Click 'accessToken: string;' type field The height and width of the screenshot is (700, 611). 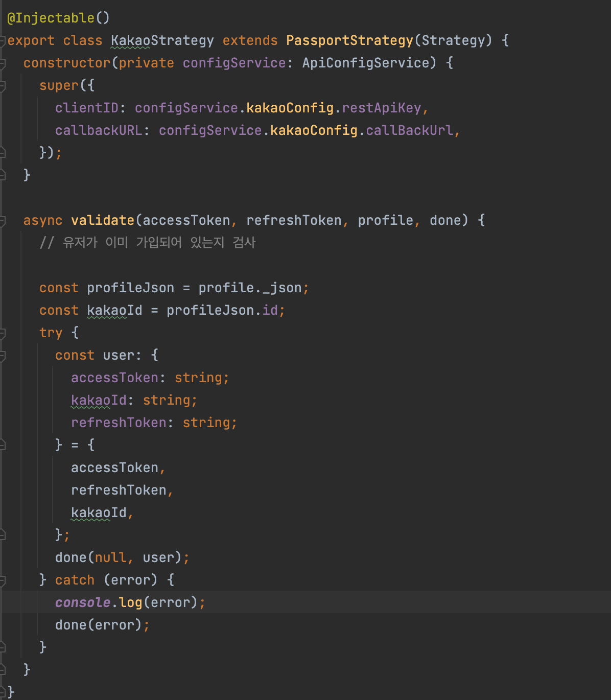pos(150,378)
